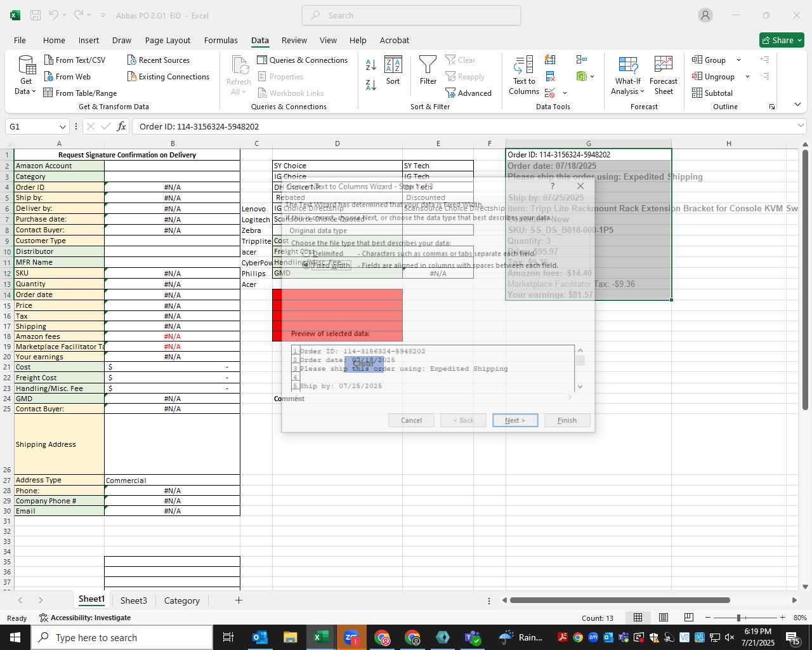Image resolution: width=812 pixels, height=650 pixels.
Task: Switch to the Review ribbon tab
Action: coord(294,40)
